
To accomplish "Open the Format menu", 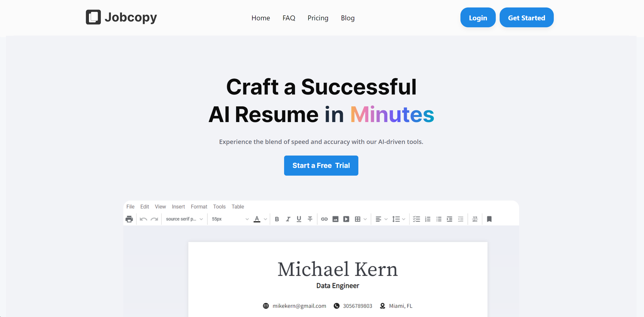I will pyautogui.click(x=199, y=207).
